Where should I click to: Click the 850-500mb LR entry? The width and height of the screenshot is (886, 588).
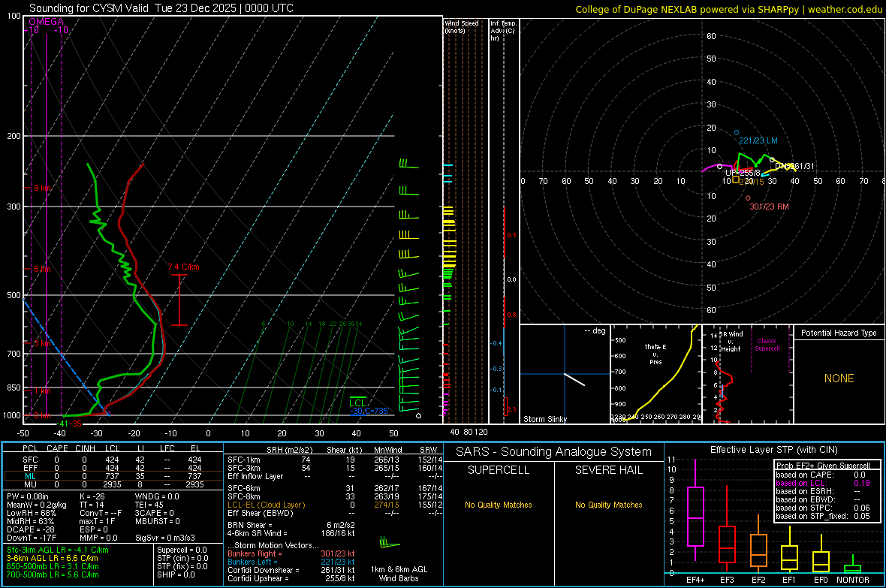coord(53,566)
